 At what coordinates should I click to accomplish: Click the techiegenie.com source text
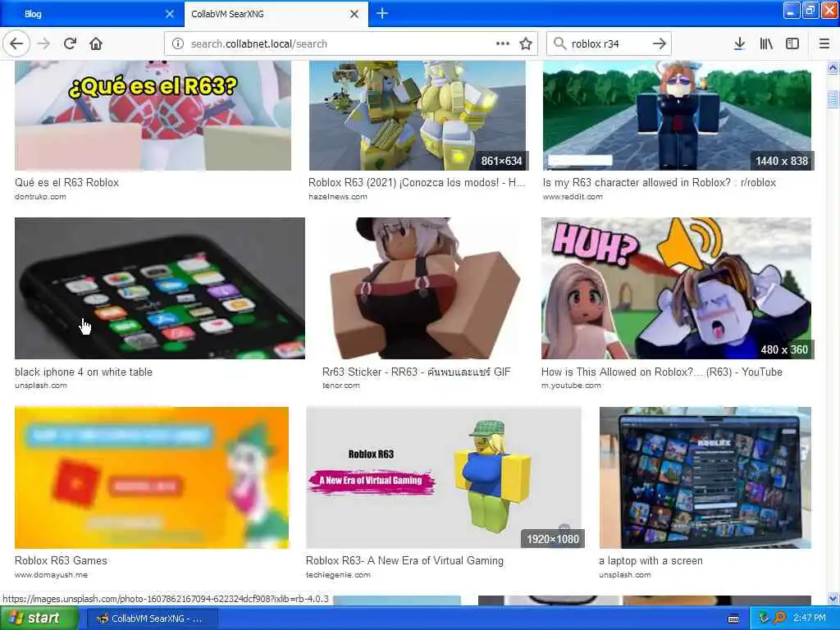(338, 575)
